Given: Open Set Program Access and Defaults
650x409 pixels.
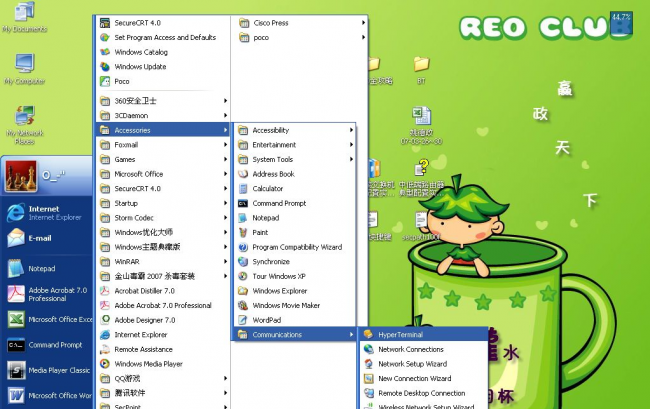Looking at the screenshot, I should 162,37.
